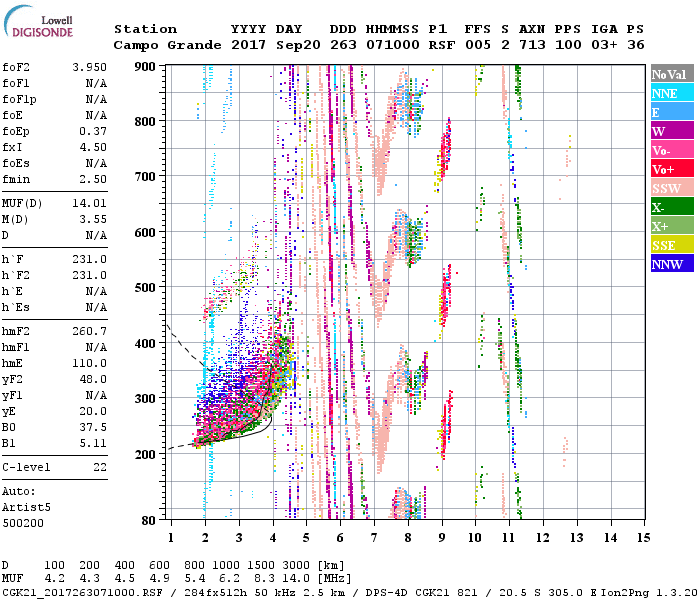
Task: Select the X- dark green legend swatch
Action: (x=672, y=207)
